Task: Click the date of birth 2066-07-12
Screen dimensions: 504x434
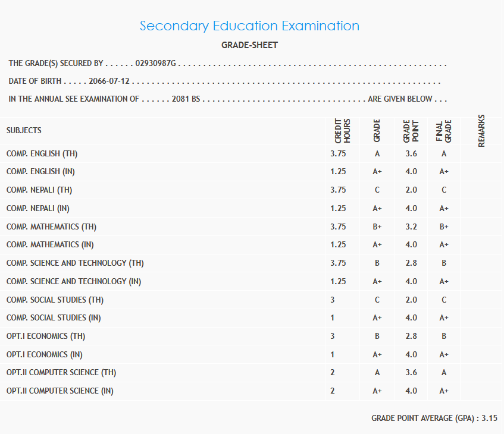Action: [x=109, y=81]
